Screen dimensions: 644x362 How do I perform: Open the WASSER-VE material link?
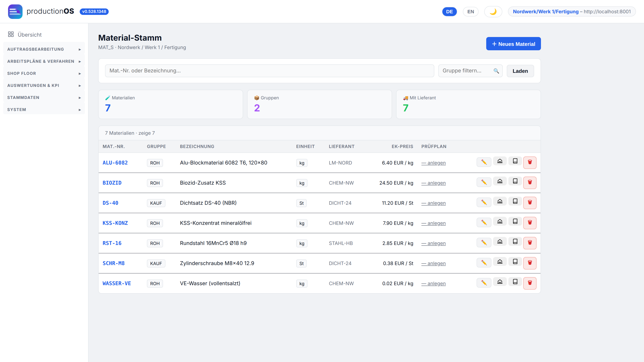tap(117, 284)
